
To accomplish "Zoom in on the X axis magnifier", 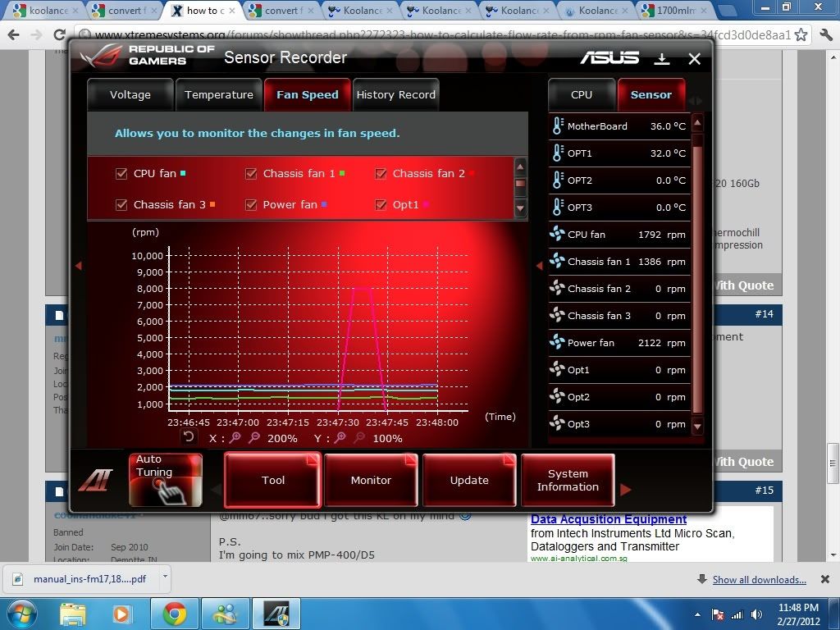I will pyautogui.click(x=235, y=438).
